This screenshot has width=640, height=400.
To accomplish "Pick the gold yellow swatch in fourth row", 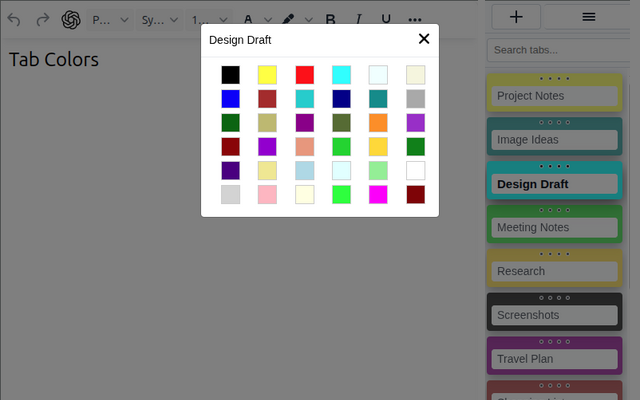I will coord(378,147).
